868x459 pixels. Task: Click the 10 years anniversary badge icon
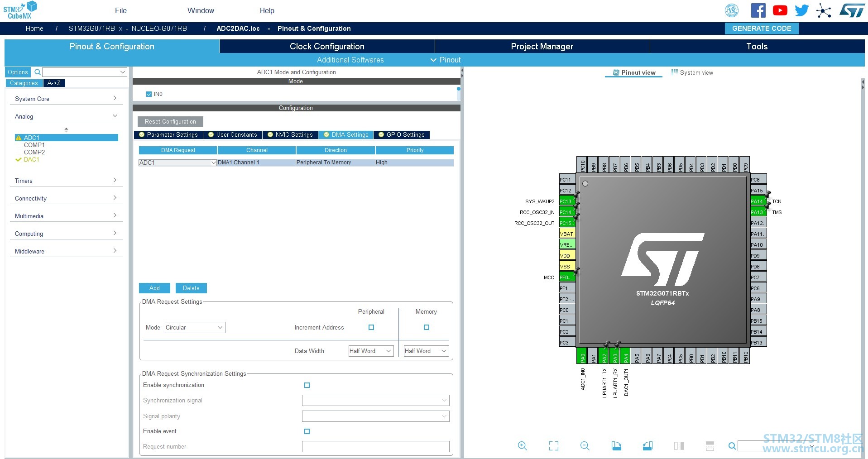(x=732, y=10)
